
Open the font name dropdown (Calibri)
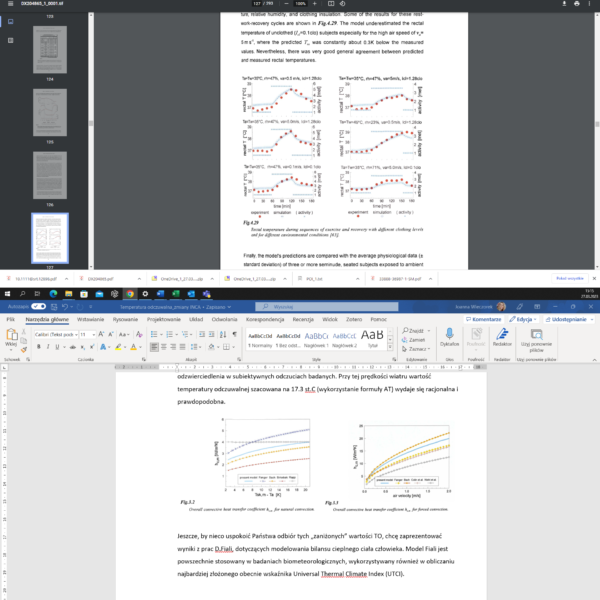click(54, 333)
